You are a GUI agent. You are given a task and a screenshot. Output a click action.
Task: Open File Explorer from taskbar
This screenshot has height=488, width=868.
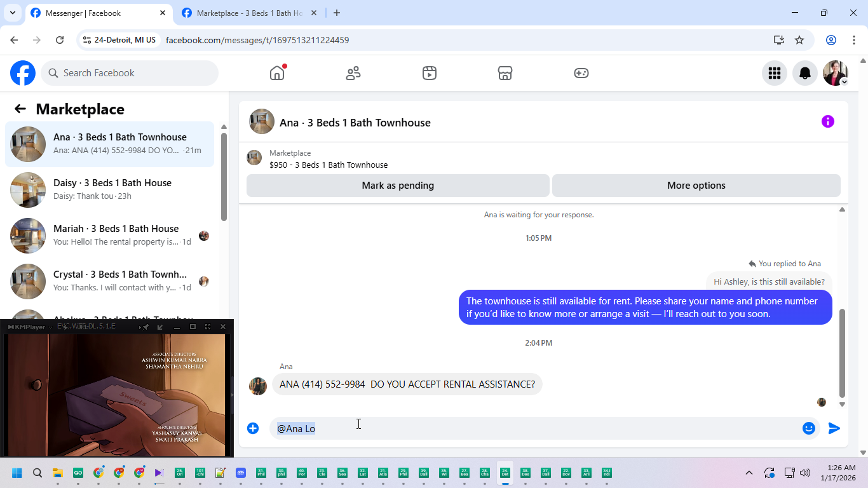[x=58, y=473]
